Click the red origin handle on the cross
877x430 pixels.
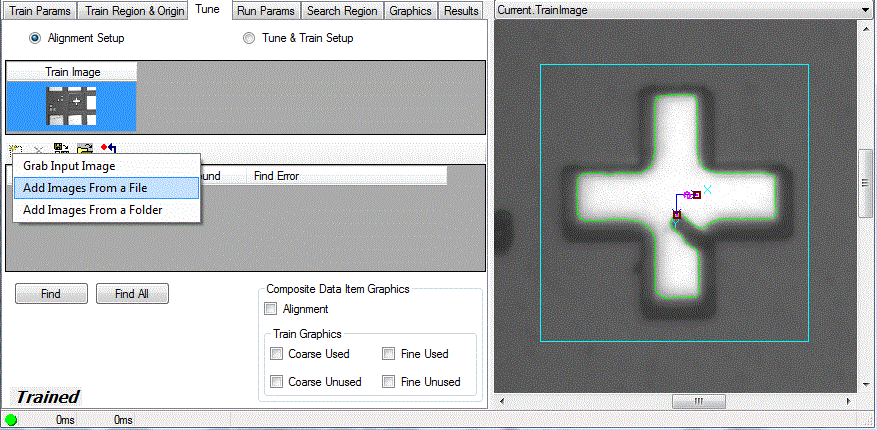[677, 215]
